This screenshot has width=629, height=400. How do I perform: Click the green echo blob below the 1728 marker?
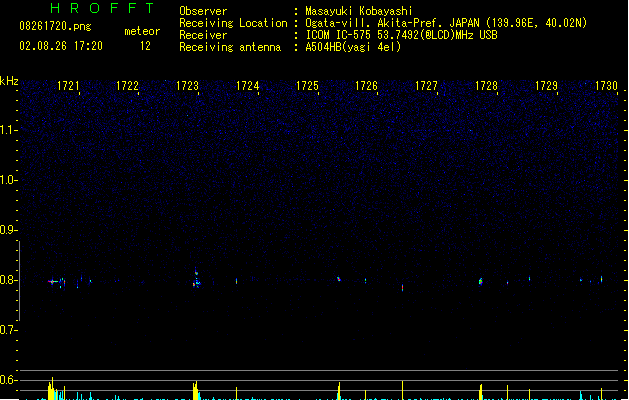click(481, 282)
